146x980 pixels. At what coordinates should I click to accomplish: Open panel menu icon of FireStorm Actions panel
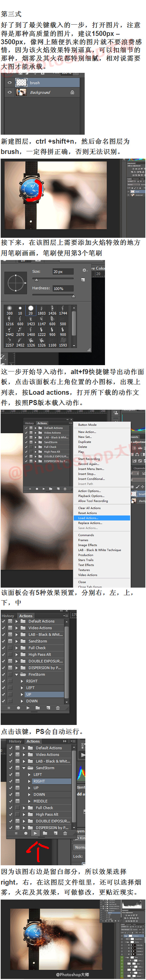pyautogui.click(x=66, y=616)
